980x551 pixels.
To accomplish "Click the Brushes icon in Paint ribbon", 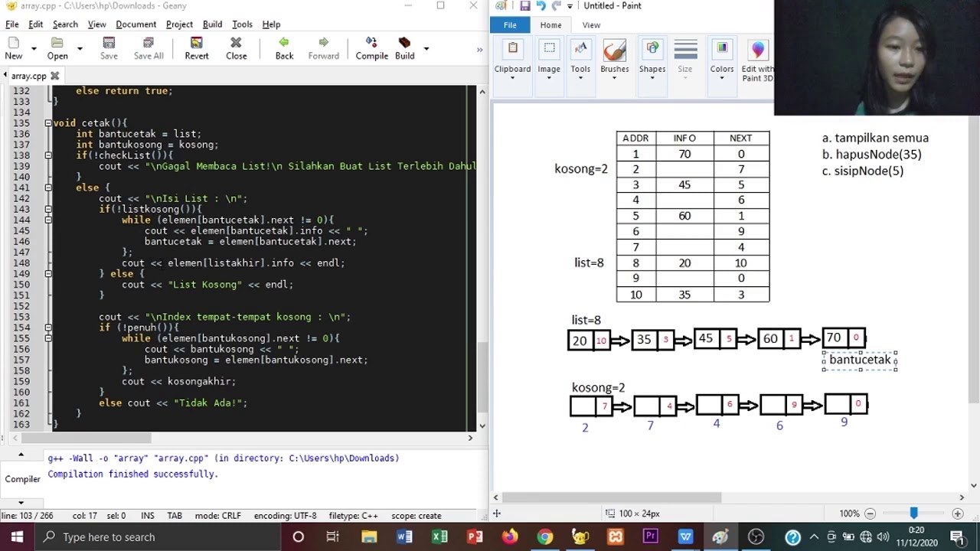I will 614,51.
